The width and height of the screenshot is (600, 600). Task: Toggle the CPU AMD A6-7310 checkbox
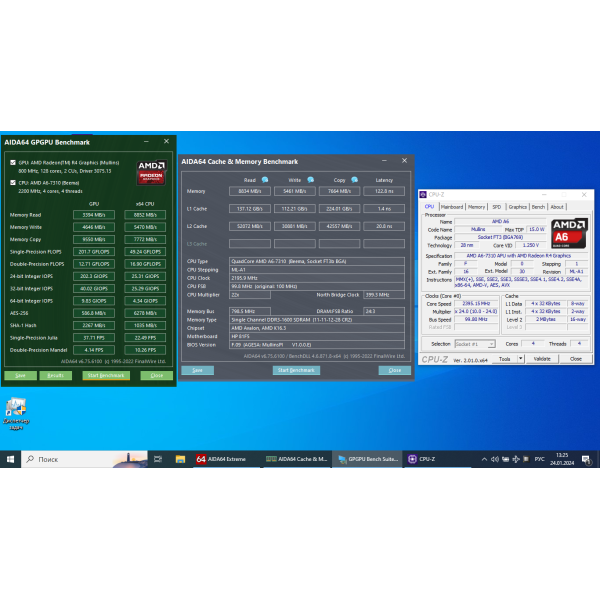13,183
